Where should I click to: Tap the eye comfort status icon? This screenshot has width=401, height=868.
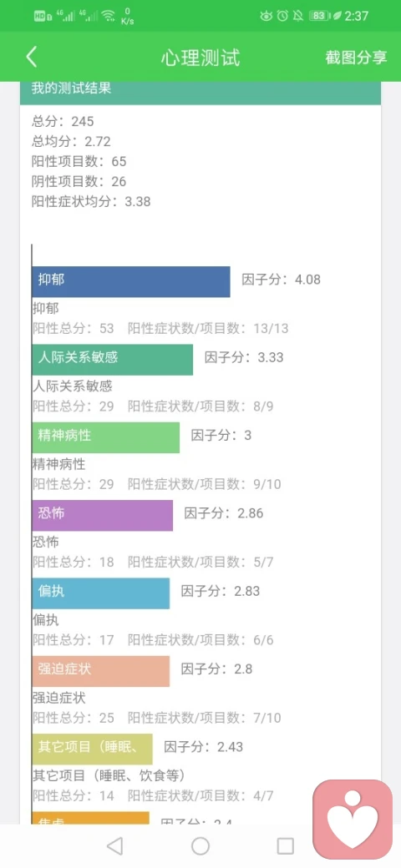266,16
